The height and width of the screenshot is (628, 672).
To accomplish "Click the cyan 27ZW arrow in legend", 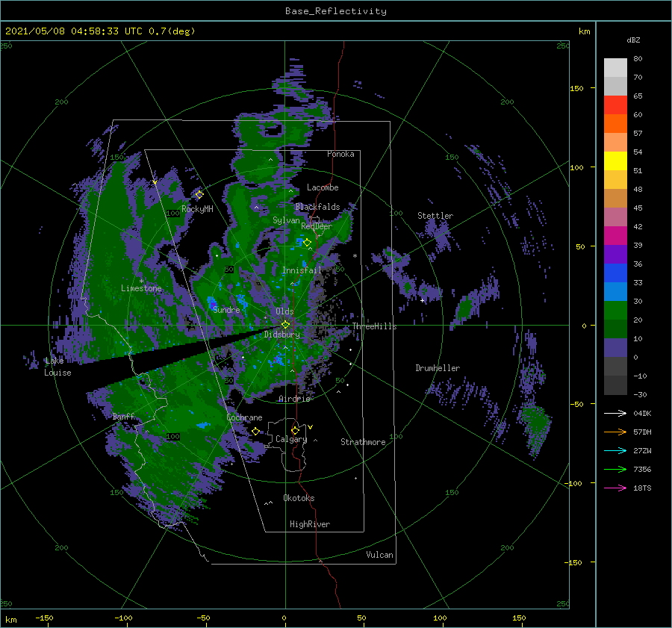I will click(615, 450).
